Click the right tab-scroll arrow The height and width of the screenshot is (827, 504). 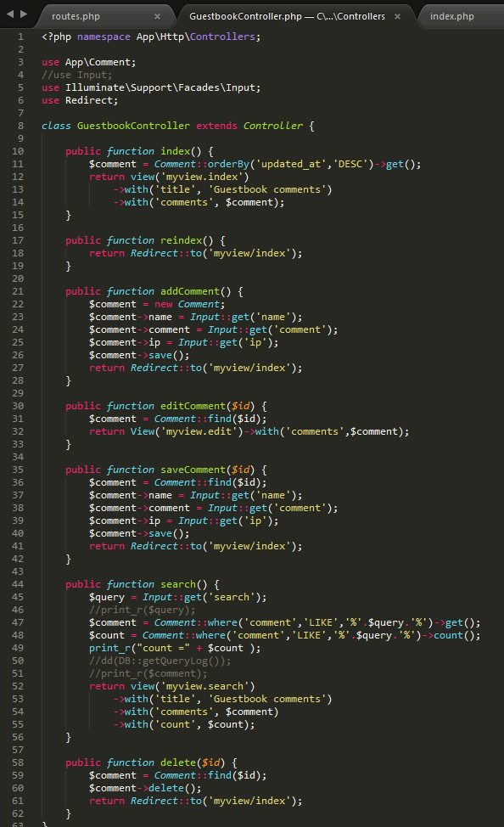coord(24,14)
